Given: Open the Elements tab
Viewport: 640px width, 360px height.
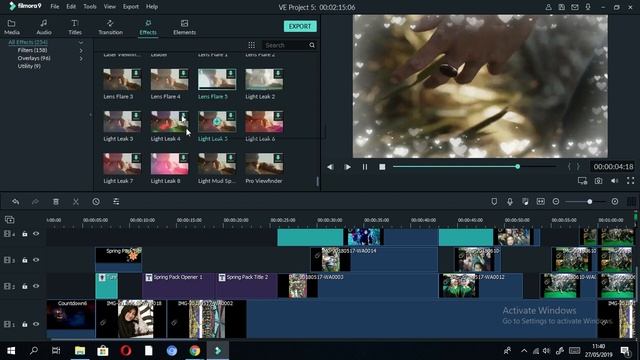Looking at the screenshot, I should [x=184, y=27].
